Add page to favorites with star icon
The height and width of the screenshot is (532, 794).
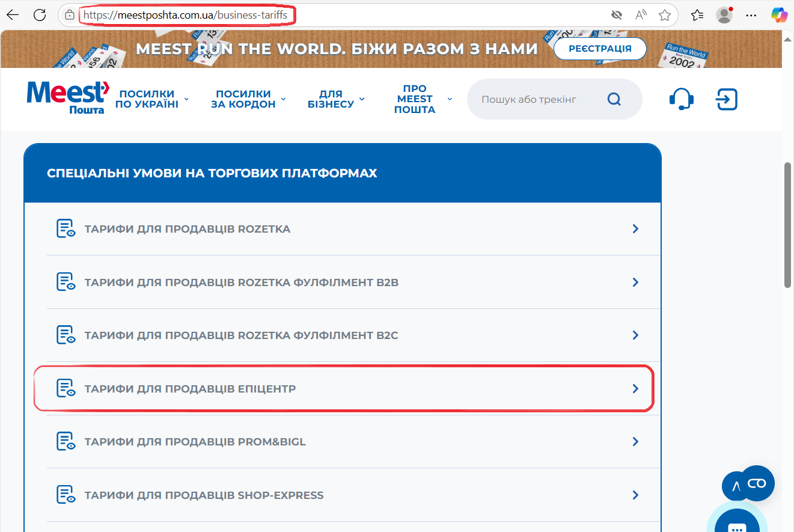(664, 15)
